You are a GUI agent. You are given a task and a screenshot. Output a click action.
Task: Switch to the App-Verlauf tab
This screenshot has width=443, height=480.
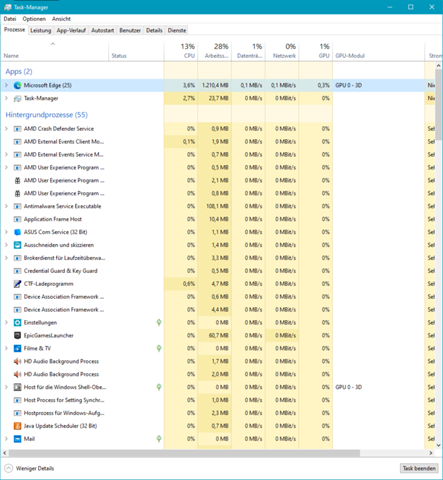(71, 30)
